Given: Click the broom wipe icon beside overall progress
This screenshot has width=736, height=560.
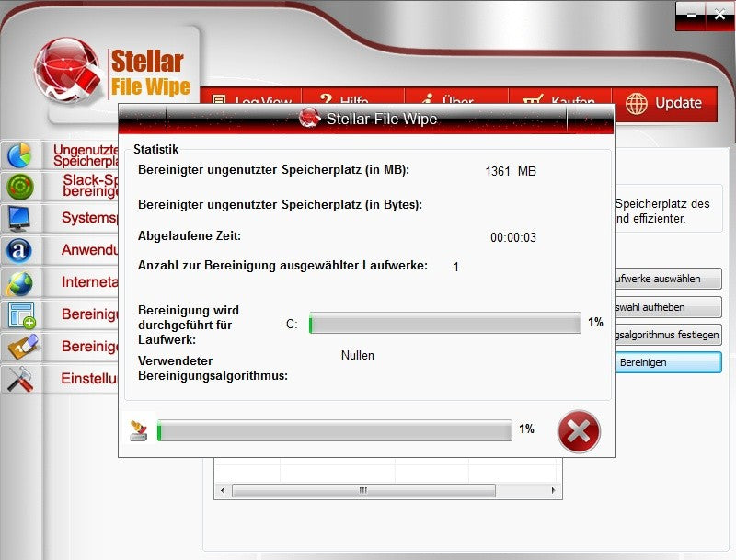Looking at the screenshot, I should 139,431.
